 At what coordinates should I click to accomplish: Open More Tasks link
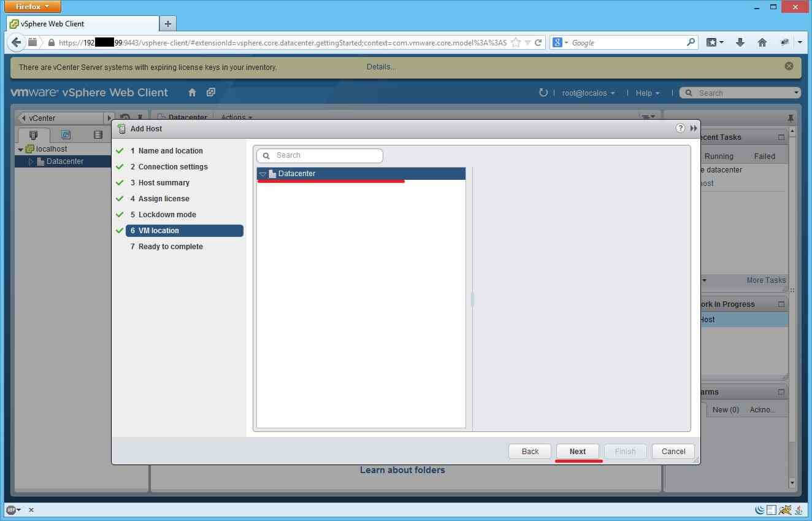[766, 280]
